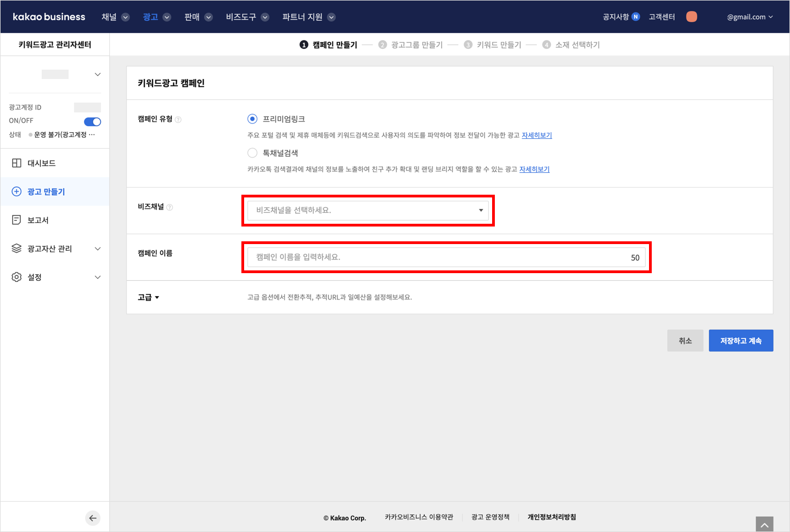Select 광고 만들기 in sidebar
Screen dimensions: 790x532
(55, 191)
